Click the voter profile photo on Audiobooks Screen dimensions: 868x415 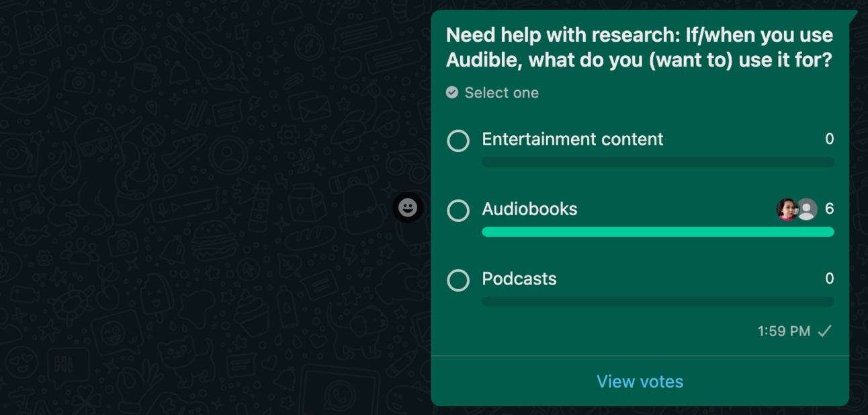coord(787,209)
